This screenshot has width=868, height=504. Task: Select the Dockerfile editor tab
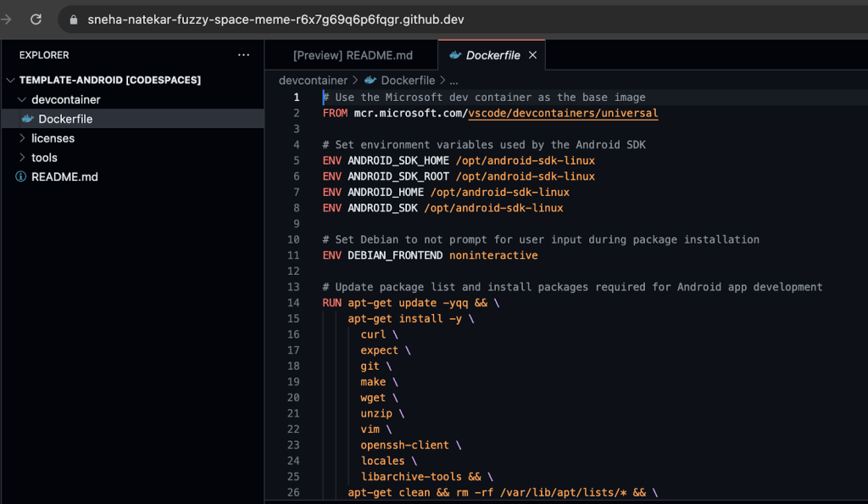492,55
